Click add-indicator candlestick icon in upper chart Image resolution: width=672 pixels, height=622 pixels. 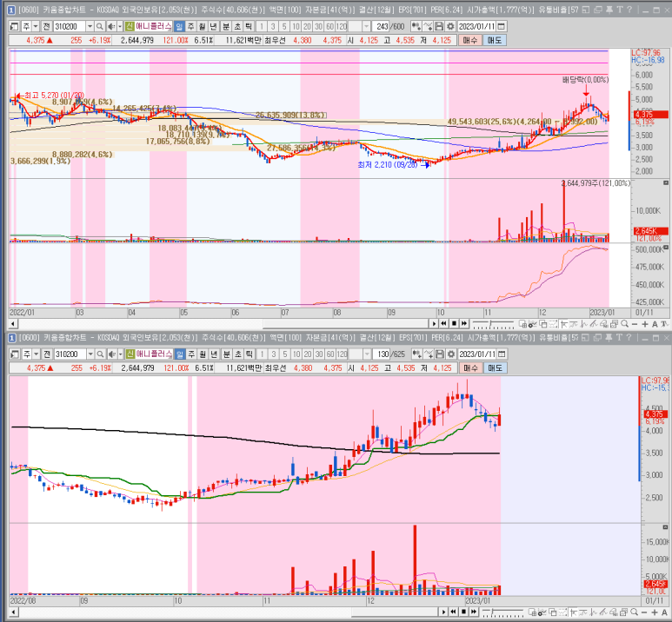[x=416, y=27]
